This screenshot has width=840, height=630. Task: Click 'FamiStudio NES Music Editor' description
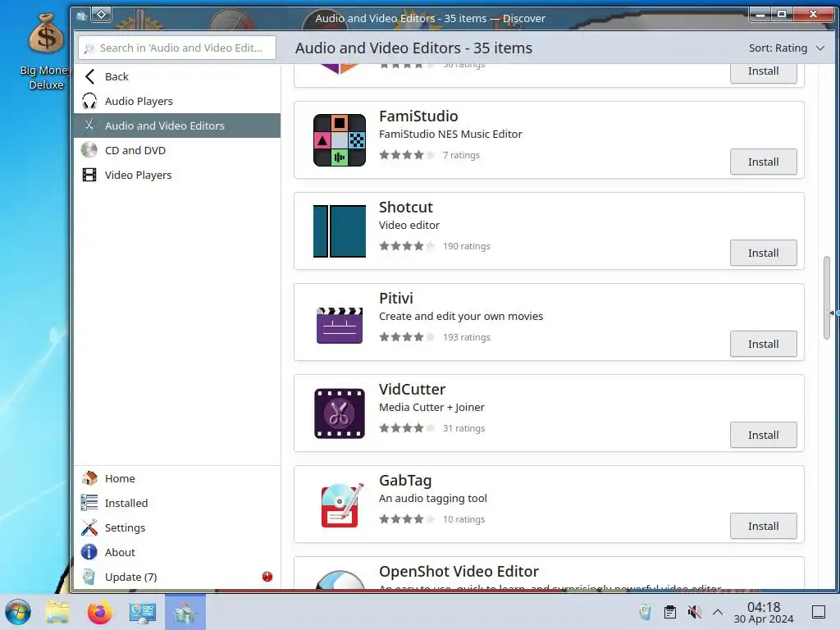(x=450, y=134)
